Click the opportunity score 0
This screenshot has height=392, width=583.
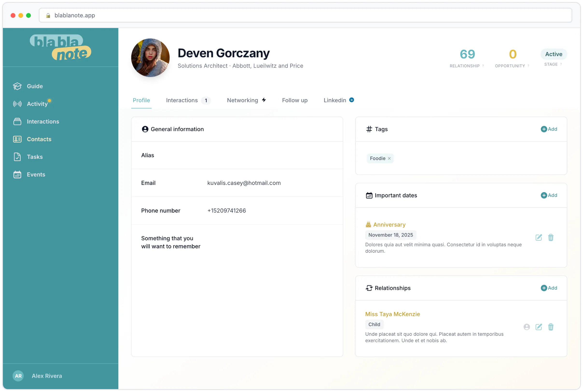513,54
